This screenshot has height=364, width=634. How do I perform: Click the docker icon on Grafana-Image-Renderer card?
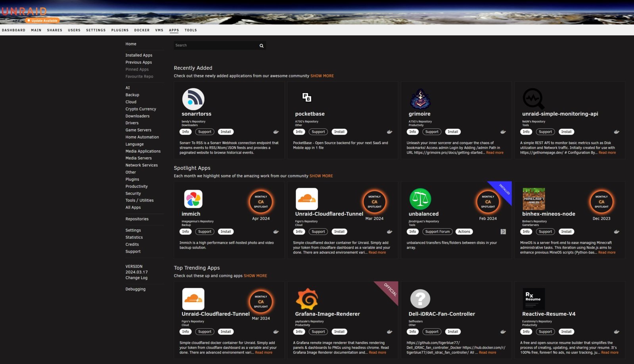(x=389, y=332)
